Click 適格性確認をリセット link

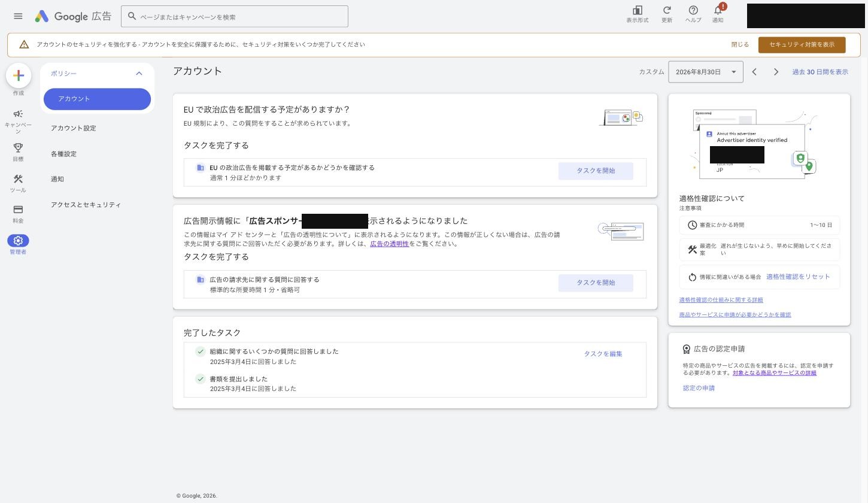pyautogui.click(x=798, y=277)
